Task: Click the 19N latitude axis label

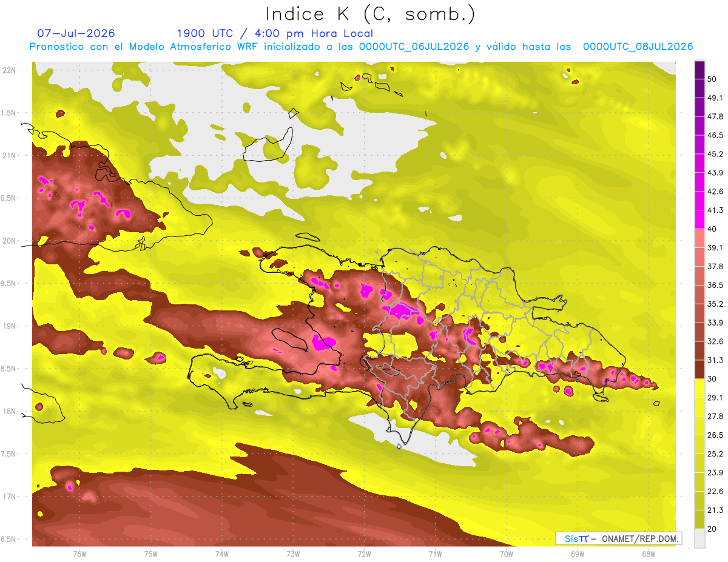Action: click(10, 326)
